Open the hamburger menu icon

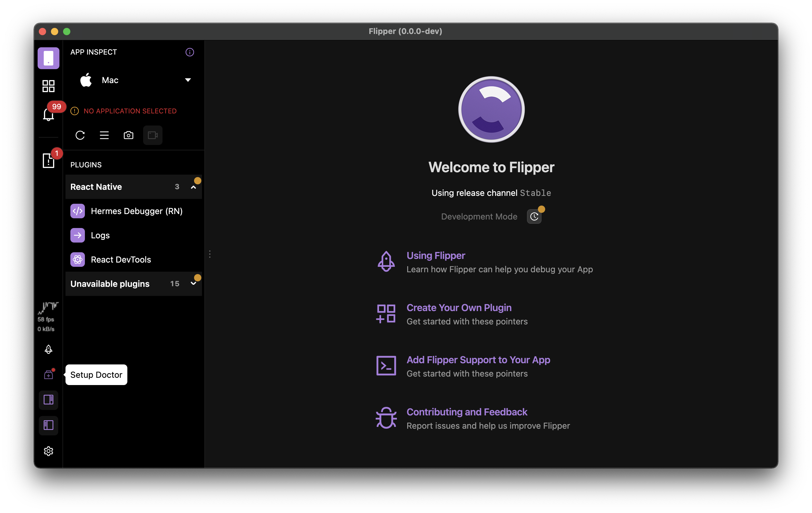(x=104, y=135)
